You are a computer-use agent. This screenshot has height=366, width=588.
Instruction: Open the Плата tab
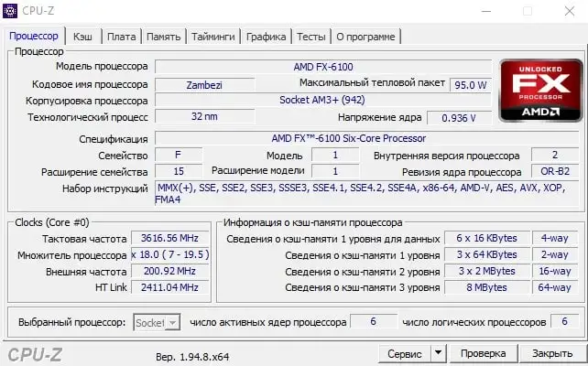click(x=121, y=37)
